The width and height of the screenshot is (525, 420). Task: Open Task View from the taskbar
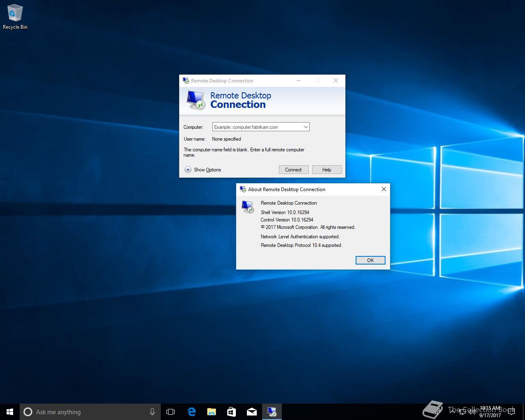[x=171, y=412]
